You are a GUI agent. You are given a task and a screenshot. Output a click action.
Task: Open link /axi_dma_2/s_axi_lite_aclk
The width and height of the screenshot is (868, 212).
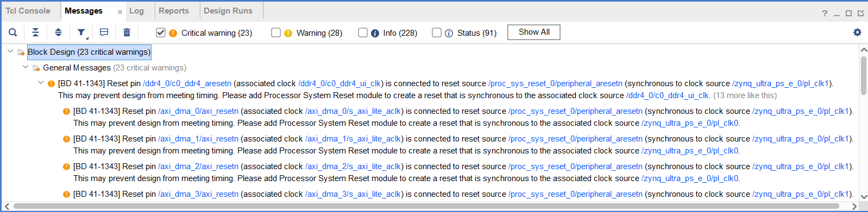tap(353, 166)
